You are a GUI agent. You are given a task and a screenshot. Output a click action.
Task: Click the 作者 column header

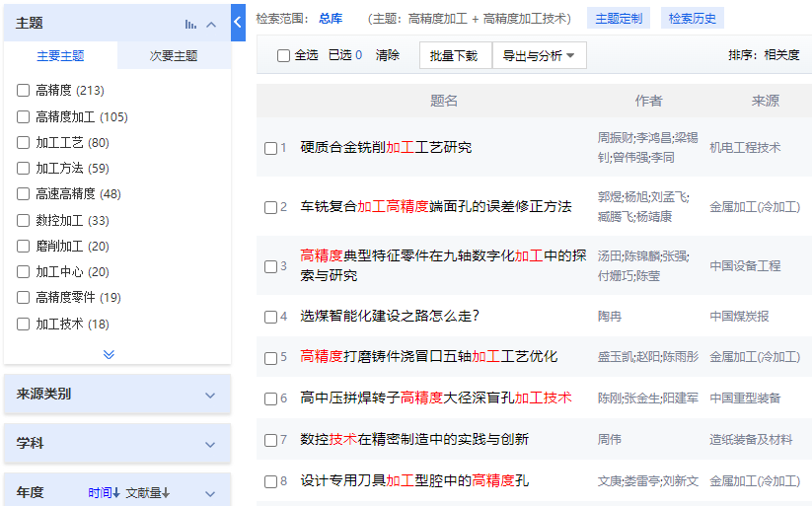pos(648,101)
